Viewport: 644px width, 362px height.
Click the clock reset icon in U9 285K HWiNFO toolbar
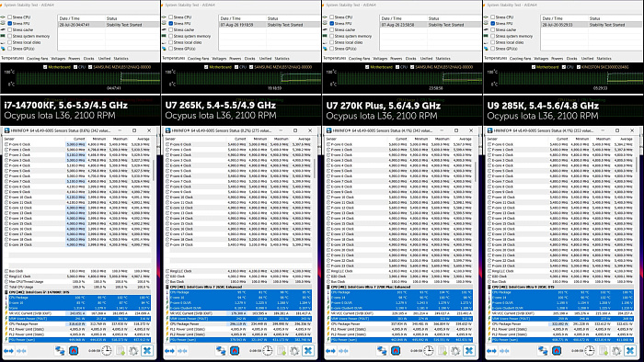point(590,351)
